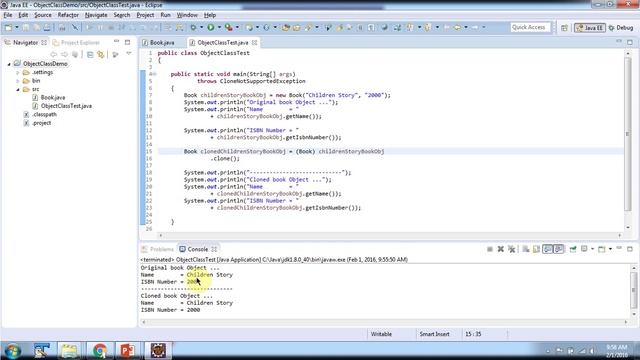Open Google Chrome from the taskbar
The width and height of the screenshot is (640, 360).
coord(99,350)
